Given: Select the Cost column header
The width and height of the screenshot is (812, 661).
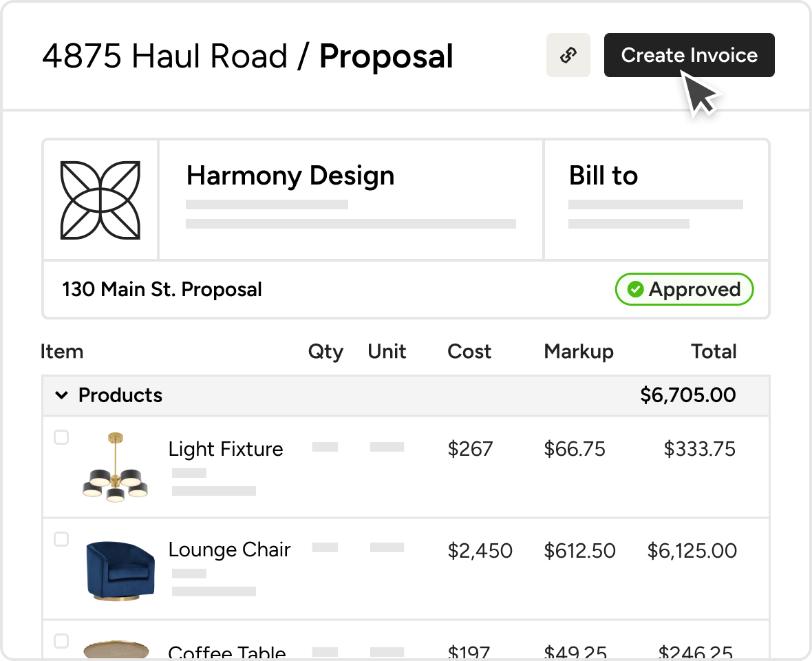Looking at the screenshot, I should tap(469, 352).
